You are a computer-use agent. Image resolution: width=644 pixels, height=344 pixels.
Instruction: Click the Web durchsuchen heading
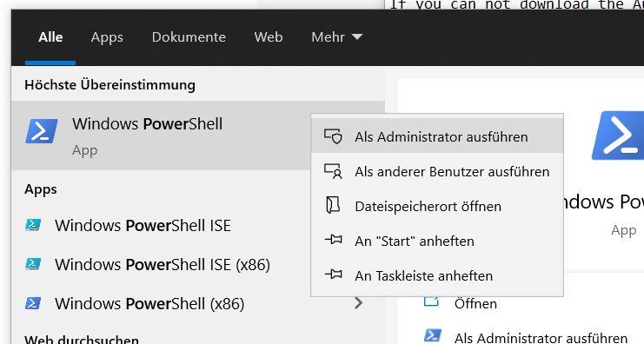pos(82,339)
